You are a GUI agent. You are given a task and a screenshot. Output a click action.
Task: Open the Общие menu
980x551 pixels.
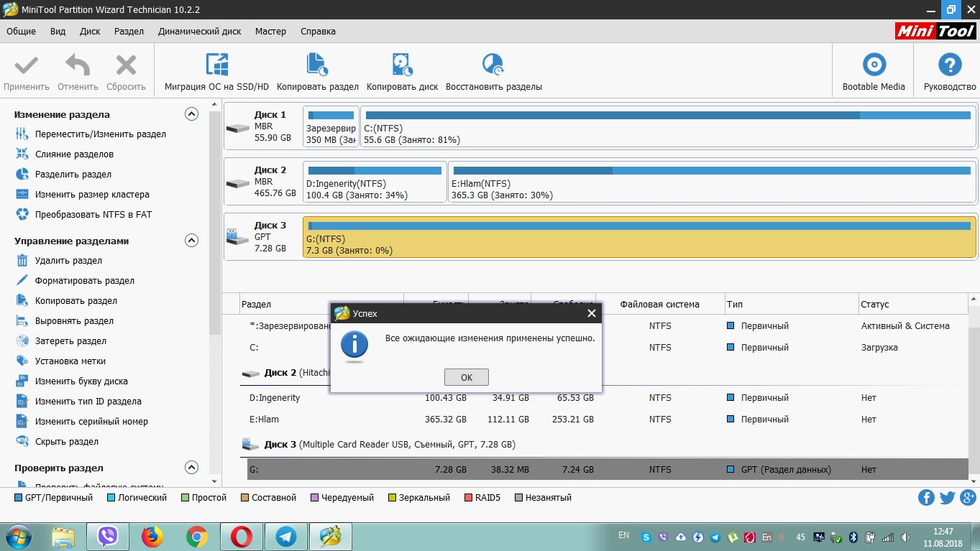[x=21, y=32]
